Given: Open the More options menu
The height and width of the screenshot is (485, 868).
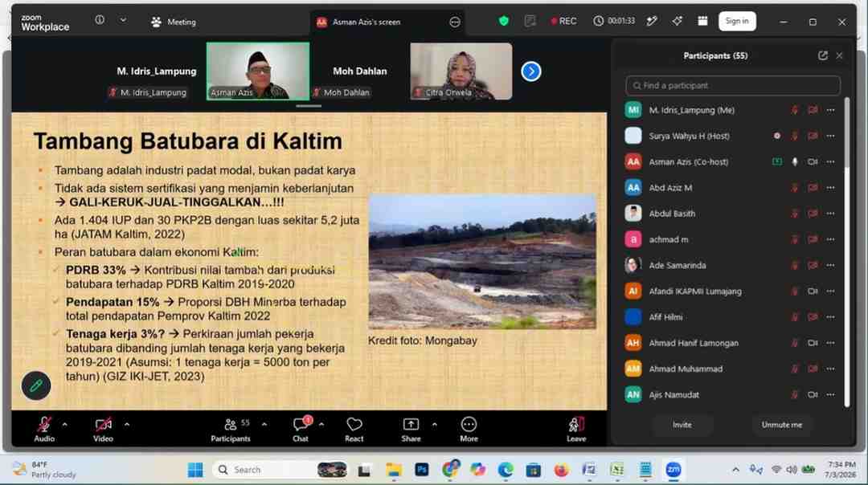Looking at the screenshot, I should (x=469, y=429).
